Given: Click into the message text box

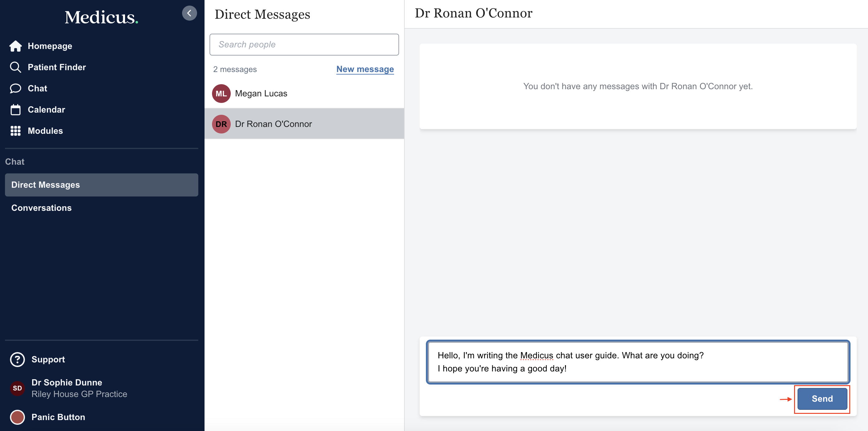Looking at the screenshot, I should (638, 362).
